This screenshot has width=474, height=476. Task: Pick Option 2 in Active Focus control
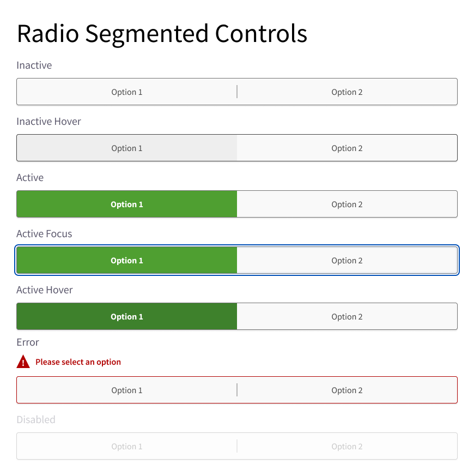pyautogui.click(x=347, y=260)
